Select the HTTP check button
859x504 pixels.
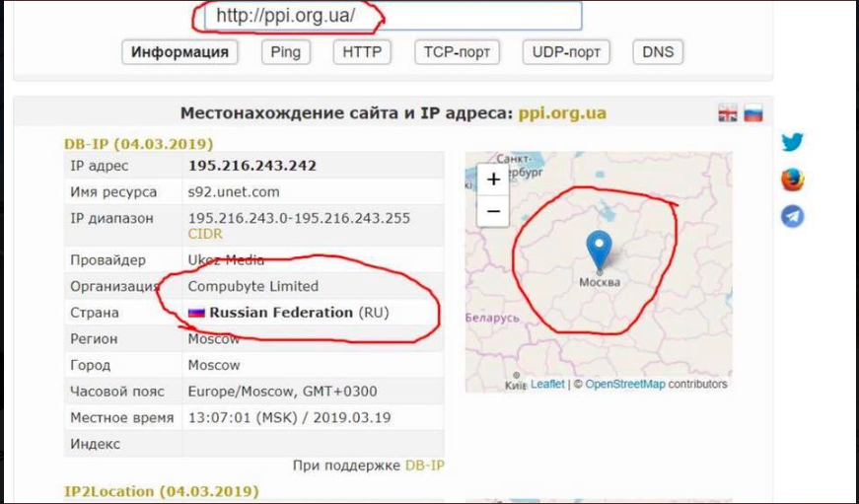coord(362,52)
